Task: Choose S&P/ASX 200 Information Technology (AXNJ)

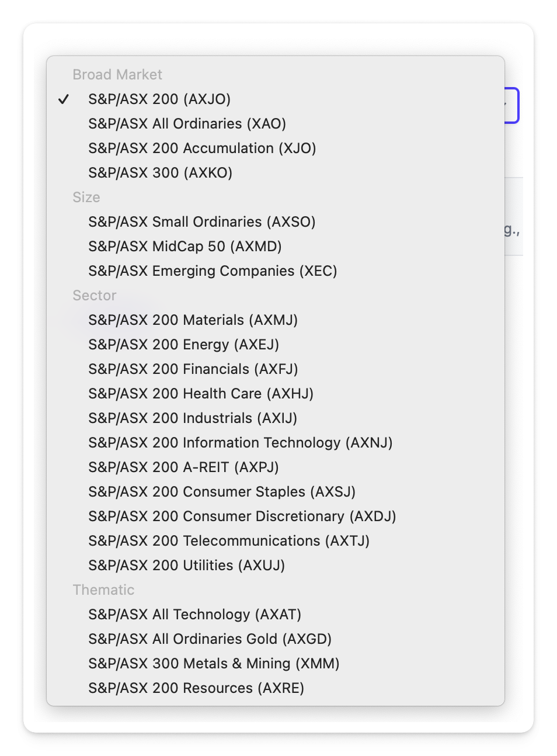Action: (x=240, y=443)
